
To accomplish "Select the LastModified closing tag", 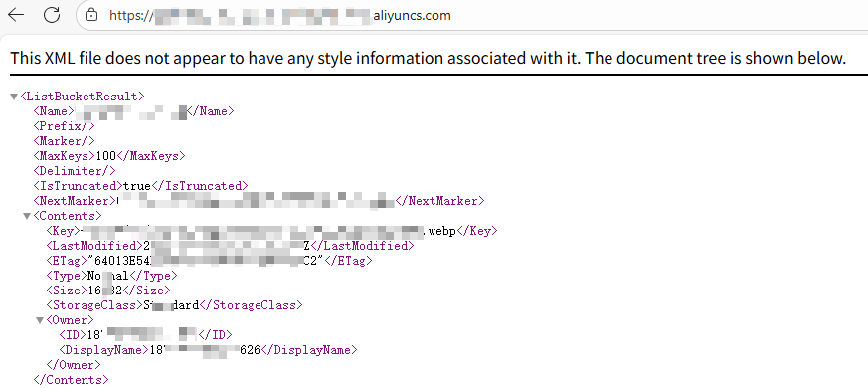I will click(x=362, y=246).
